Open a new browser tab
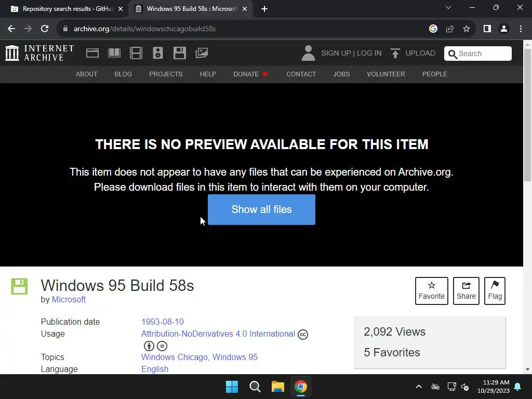Image resolution: width=532 pixels, height=399 pixels. [x=264, y=9]
